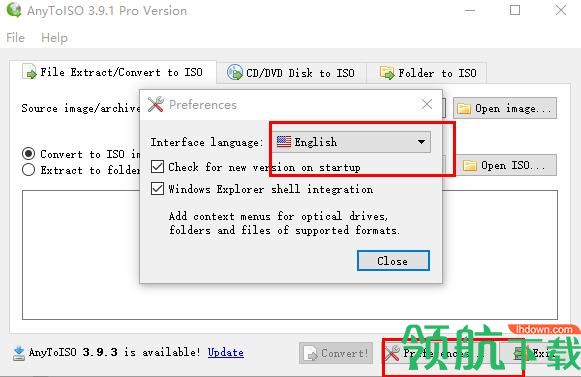Screen dimensions: 581x377
Task: Click the folder icon in Open ISO button
Action: coord(470,165)
